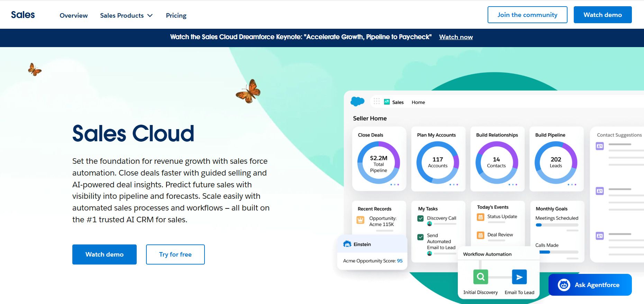Click the Sales app chart icon
Viewport: 644px width, 304px height.
pyautogui.click(x=387, y=102)
